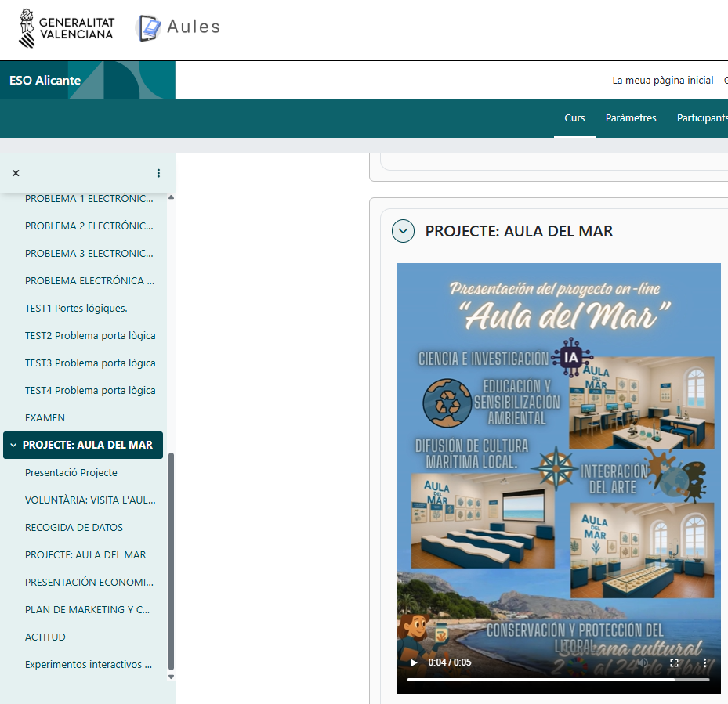The image size is (728, 704).
Task: Mute the video volume
Action: tap(642, 662)
